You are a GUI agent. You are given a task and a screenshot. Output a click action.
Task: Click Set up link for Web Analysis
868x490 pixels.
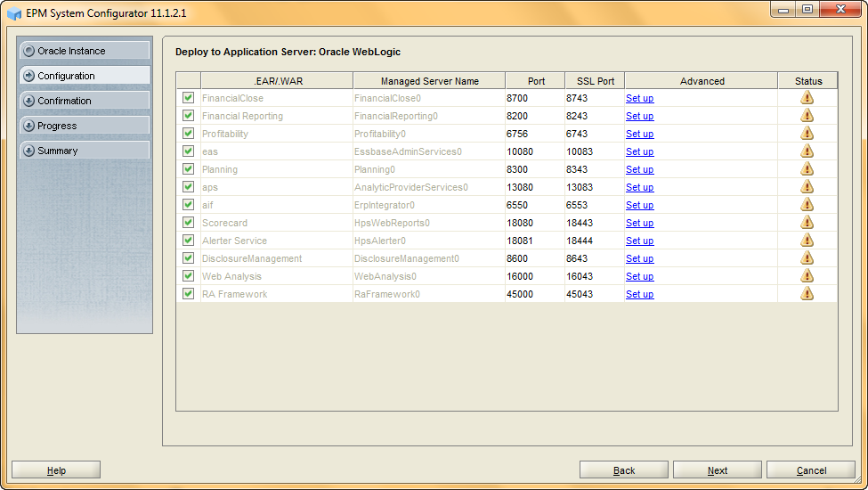pyautogui.click(x=639, y=275)
